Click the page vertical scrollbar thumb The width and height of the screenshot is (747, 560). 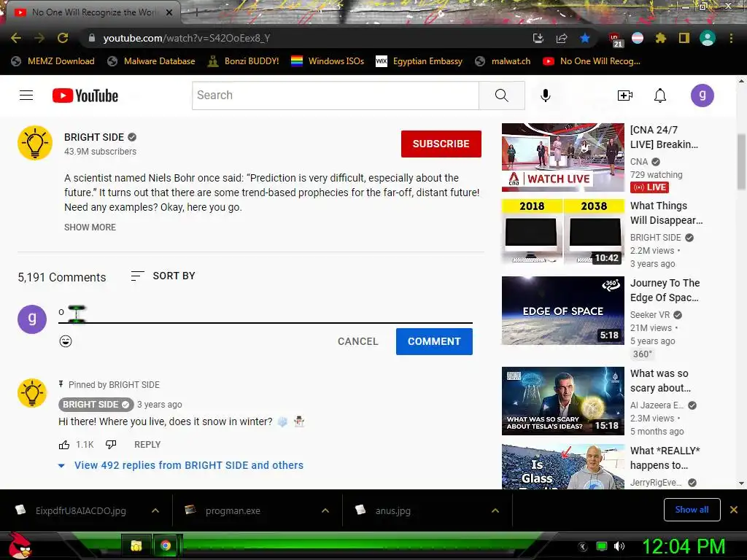point(741,161)
